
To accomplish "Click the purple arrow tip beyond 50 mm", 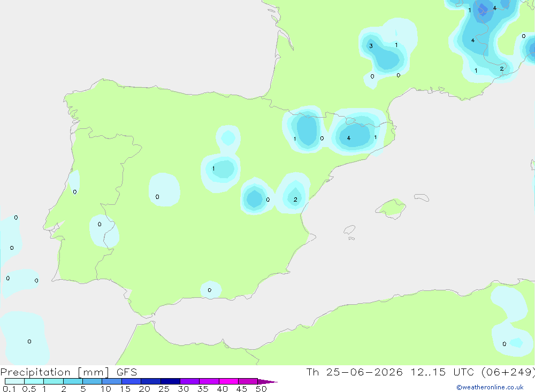I will click(267, 382).
